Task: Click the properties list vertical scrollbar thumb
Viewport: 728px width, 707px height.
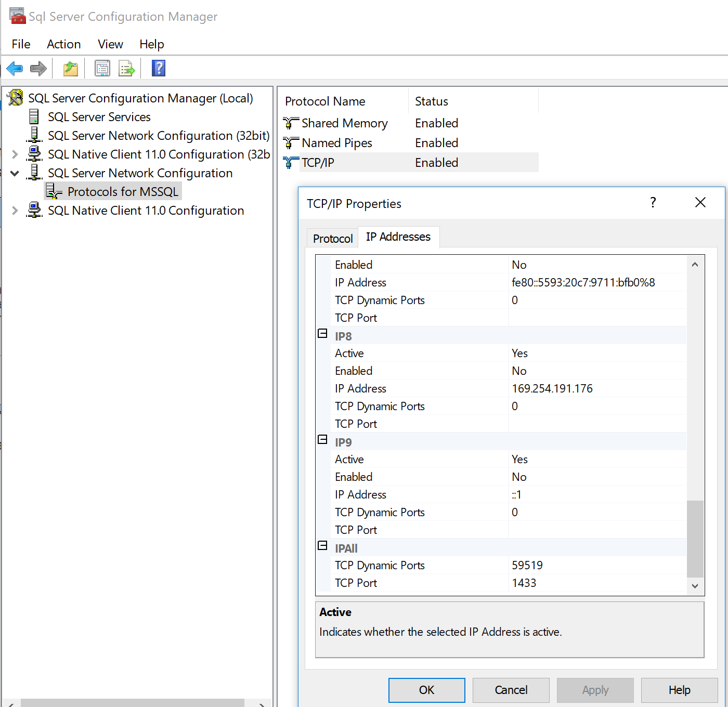Action: point(695,539)
